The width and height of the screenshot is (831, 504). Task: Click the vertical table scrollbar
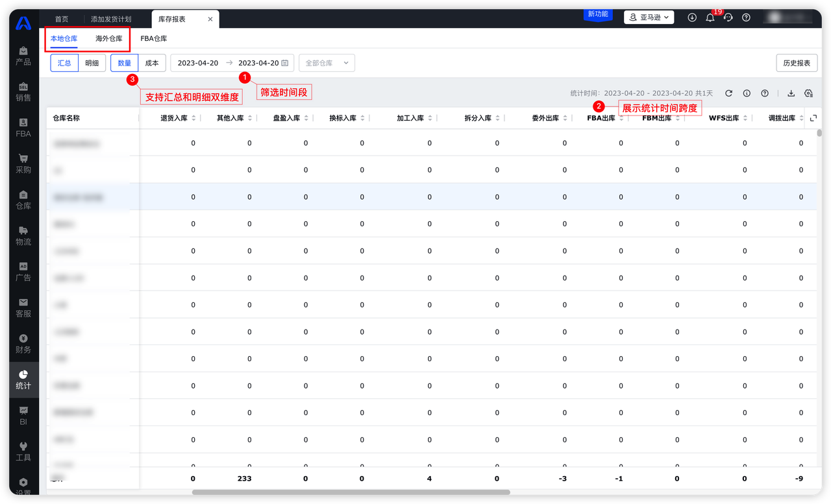(x=819, y=132)
